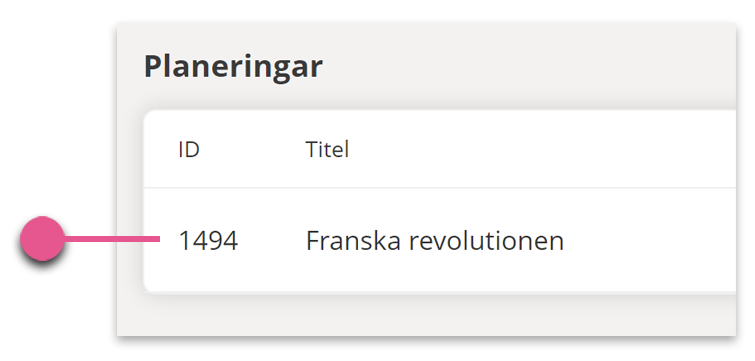755x361 pixels.
Task: Click the white margin above the Planeringar panel
Action: [426, 11]
